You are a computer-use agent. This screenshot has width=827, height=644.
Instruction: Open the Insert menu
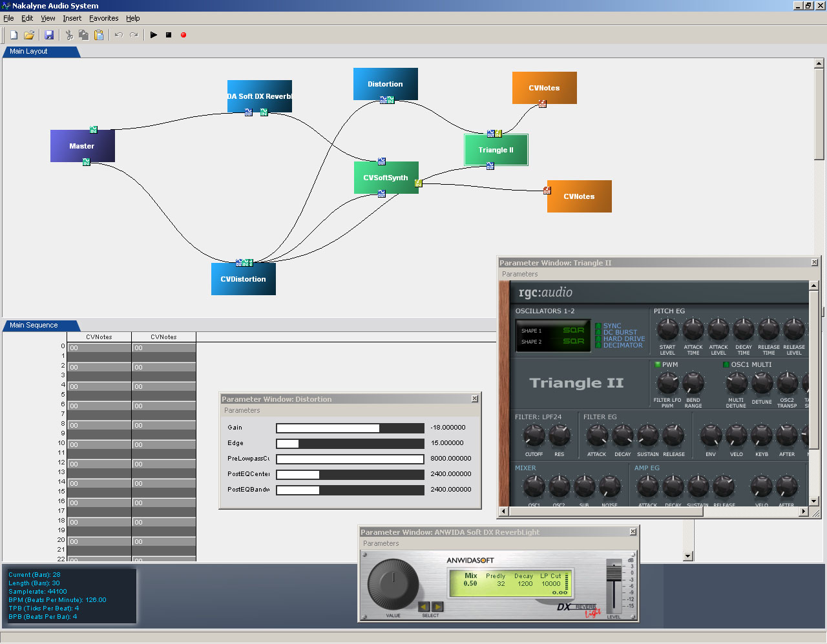72,18
